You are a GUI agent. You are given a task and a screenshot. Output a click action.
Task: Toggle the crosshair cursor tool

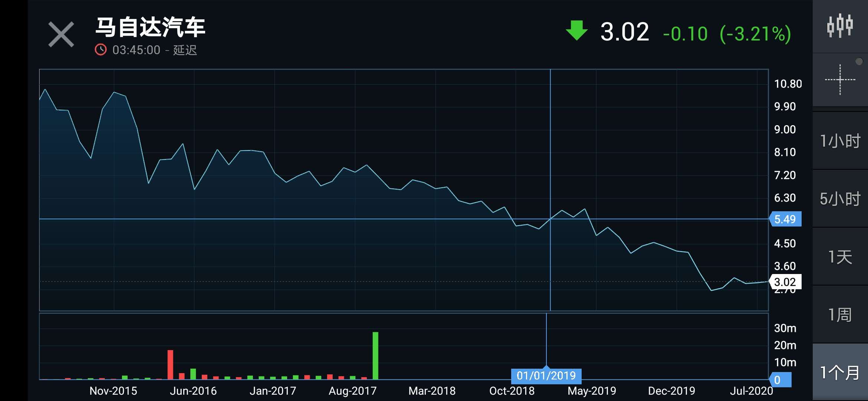[x=840, y=79]
